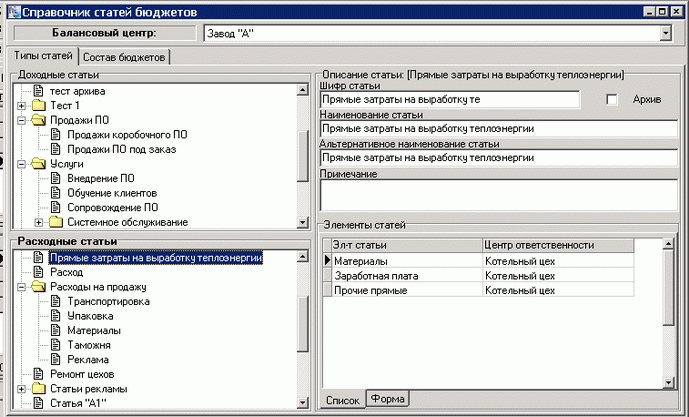Click the expense tree scroll-down arrow

click(x=303, y=402)
